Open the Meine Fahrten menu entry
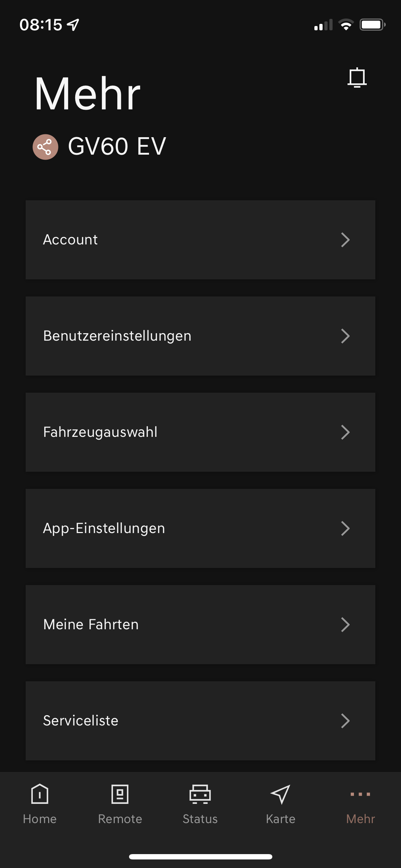The image size is (401, 868). click(200, 625)
